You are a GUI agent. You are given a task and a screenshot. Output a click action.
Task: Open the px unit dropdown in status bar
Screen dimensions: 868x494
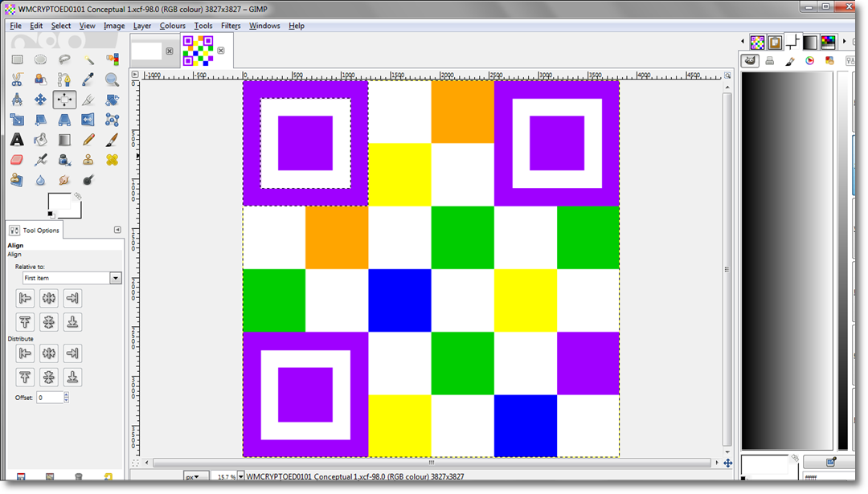coord(195,476)
